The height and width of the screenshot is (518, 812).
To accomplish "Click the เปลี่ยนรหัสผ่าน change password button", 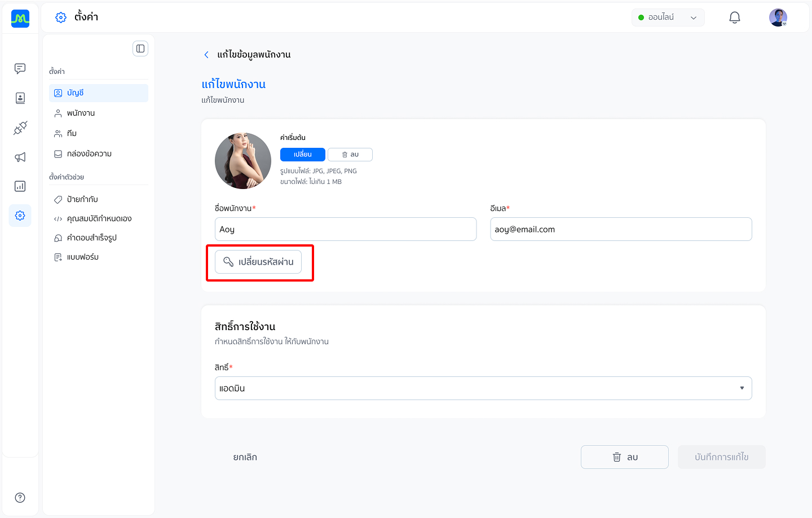I will tap(258, 262).
